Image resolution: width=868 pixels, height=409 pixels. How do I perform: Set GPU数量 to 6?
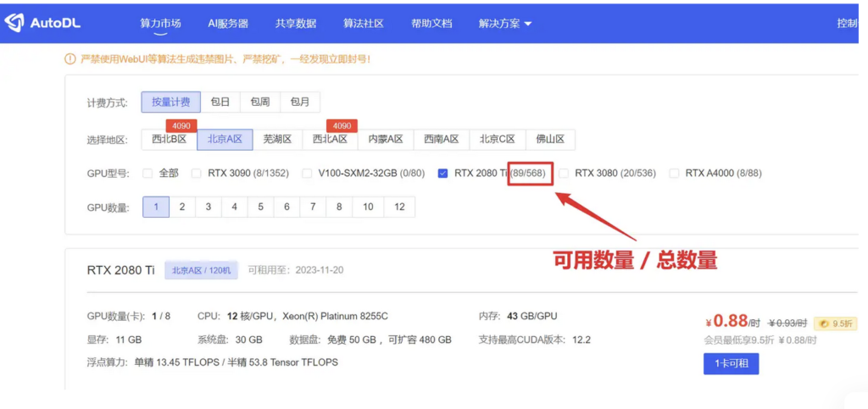(287, 207)
